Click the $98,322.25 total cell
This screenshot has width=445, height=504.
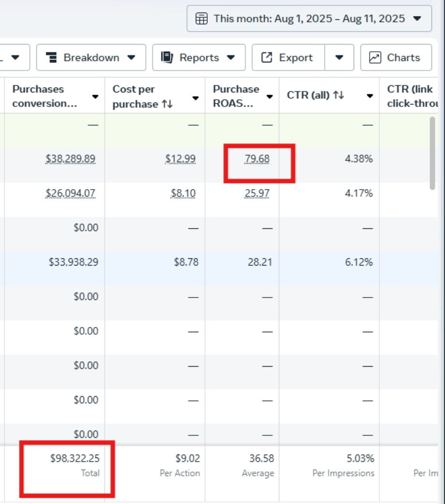[x=75, y=459]
